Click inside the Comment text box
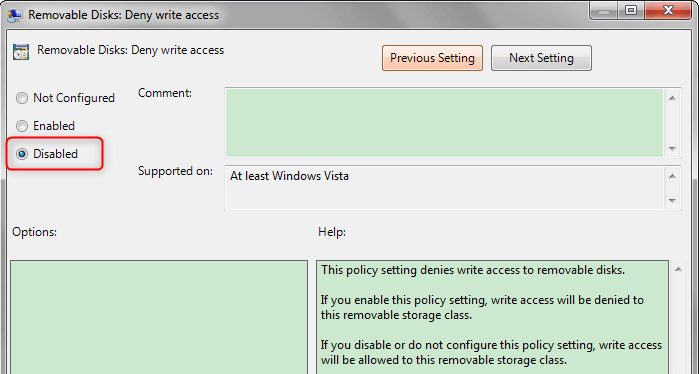Image resolution: width=699 pixels, height=374 pixels. point(444,123)
